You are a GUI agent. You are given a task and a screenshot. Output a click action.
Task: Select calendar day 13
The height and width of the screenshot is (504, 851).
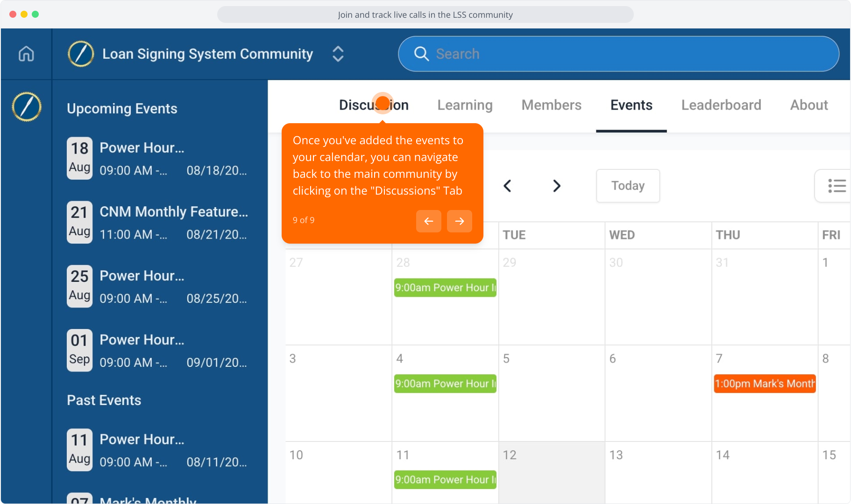[x=658, y=473]
